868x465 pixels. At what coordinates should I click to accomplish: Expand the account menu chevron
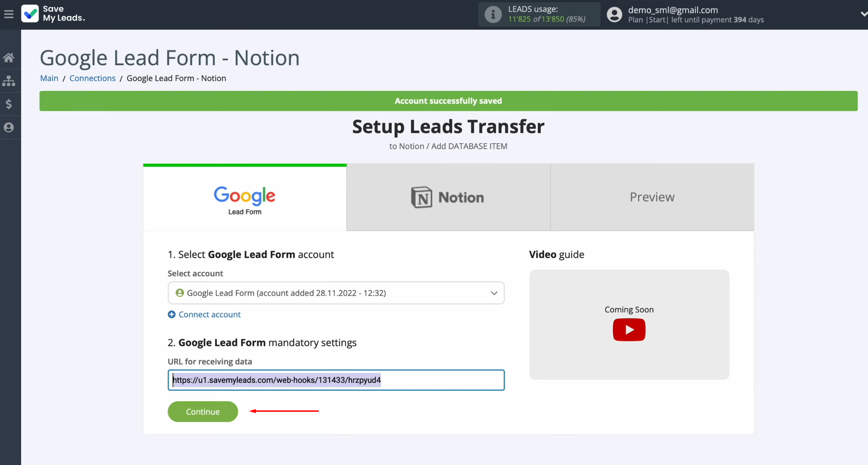pyautogui.click(x=863, y=14)
